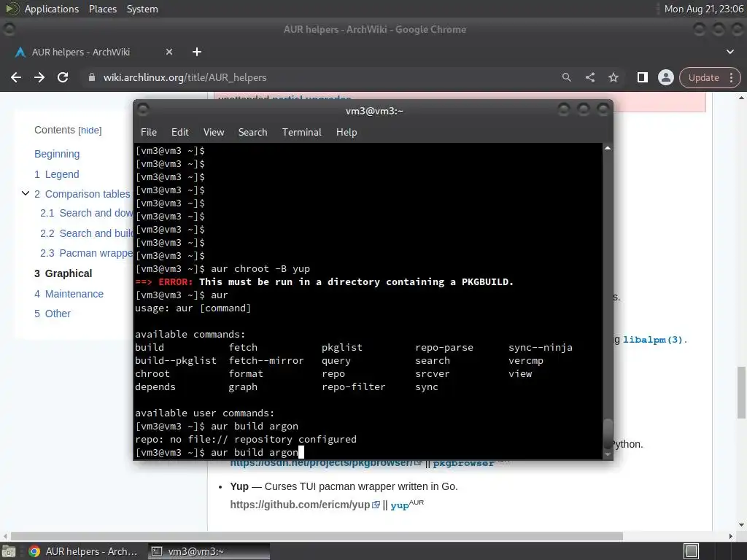Go to section 2.1 Search and download
This screenshot has height=560, width=747.
click(86, 213)
